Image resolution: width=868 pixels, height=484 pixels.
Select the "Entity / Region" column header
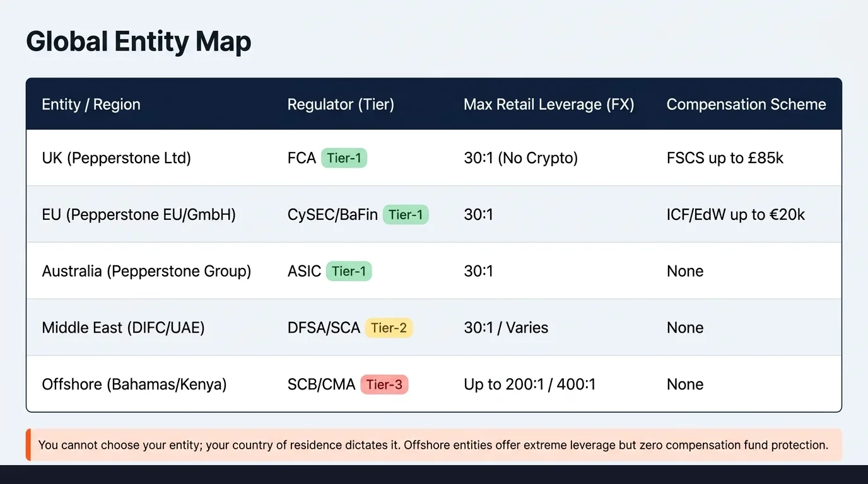coord(91,105)
